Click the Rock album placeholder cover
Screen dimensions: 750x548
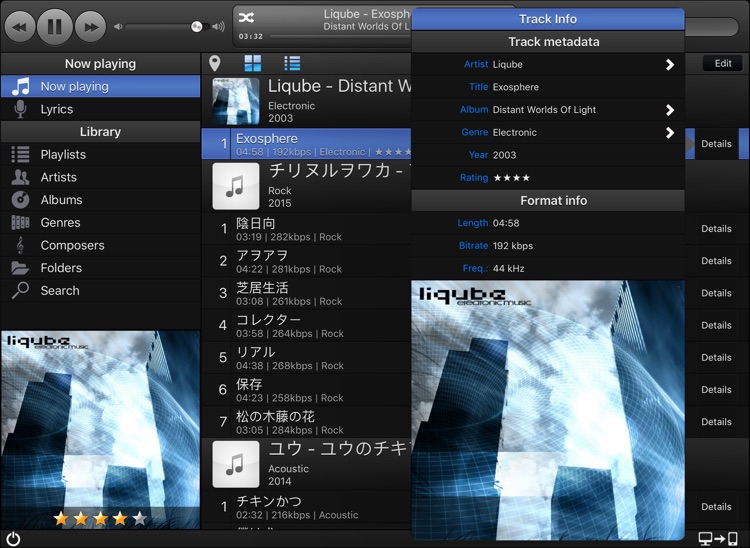(x=236, y=186)
